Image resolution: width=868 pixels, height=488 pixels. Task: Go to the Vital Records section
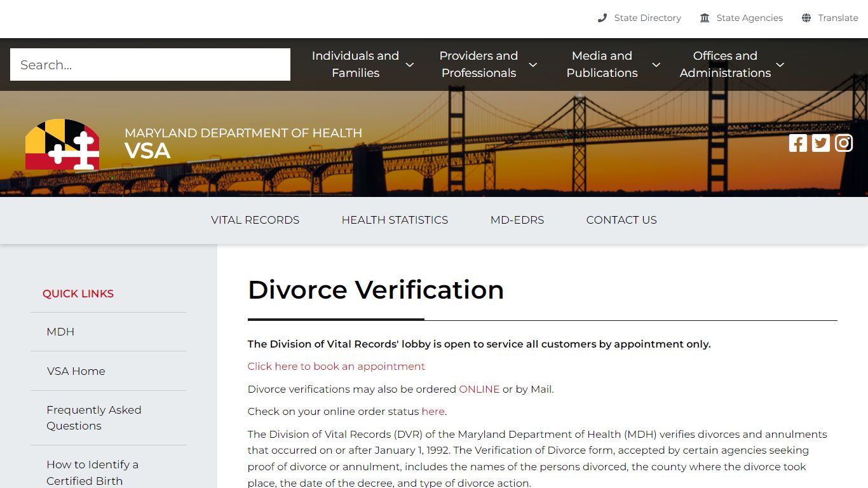[255, 220]
